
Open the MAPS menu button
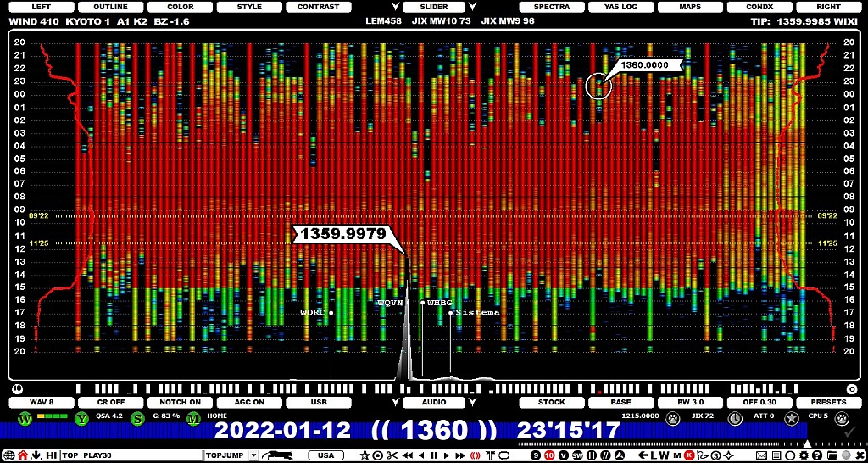click(690, 7)
